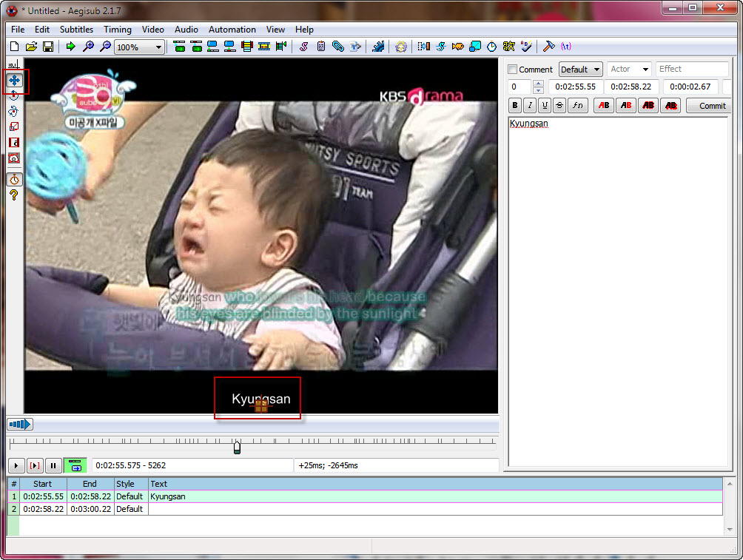Select the rectangular Clip tool

tap(14, 142)
